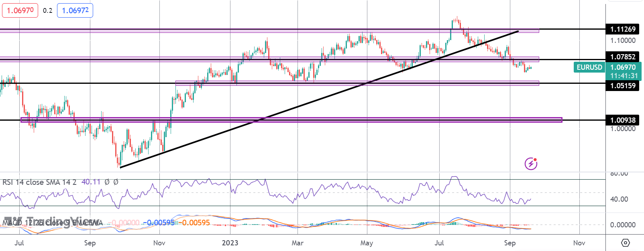This screenshot has width=644, height=251.
Task: Click the current price 1.06970 label on axis
Action: (x=623, y=67)
